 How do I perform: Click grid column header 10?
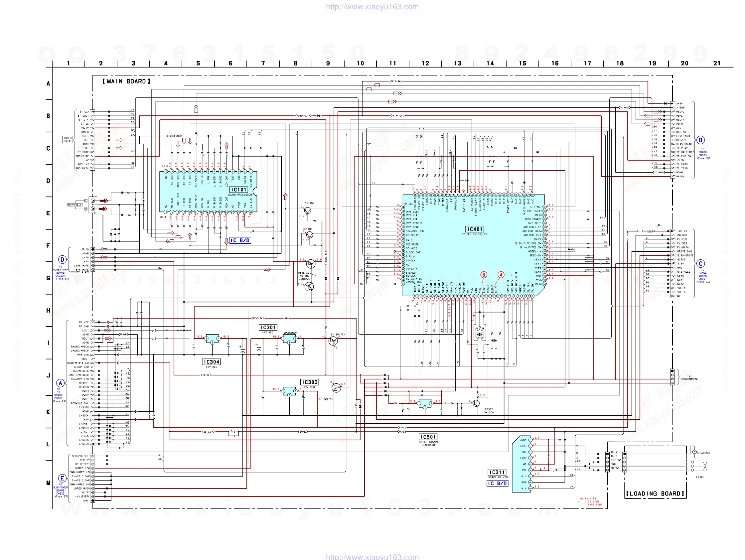click(x=360, y=63)
